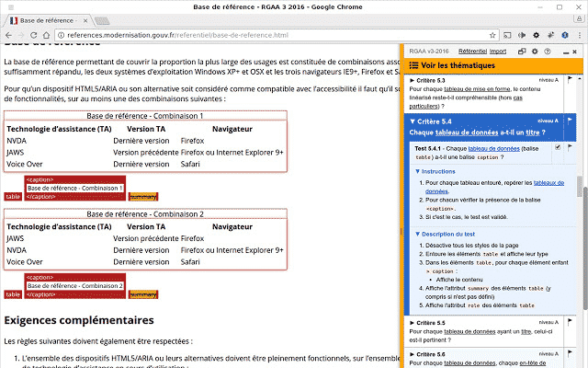
Task: Open tableau de données link in Test 5.4.1
Action: coord(494,149)
